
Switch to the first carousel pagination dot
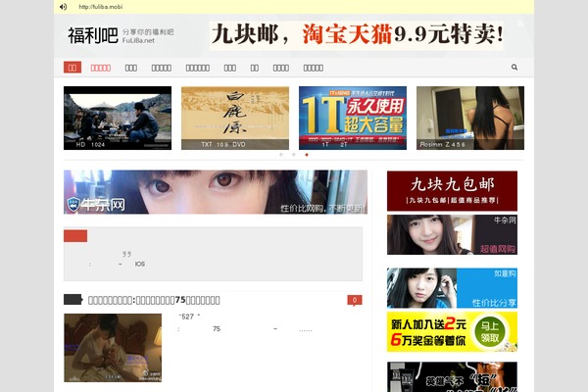281,155
